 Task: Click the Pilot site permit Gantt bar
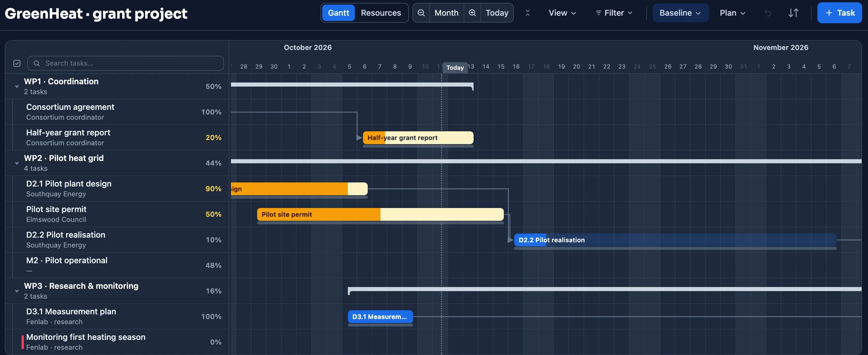coord(380,214)
